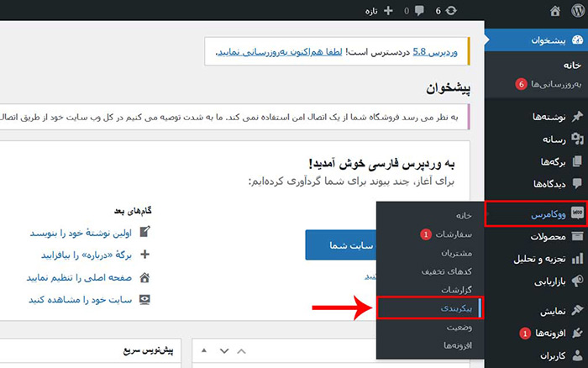Click the plus icon for تازه

(x=388, y=11)
